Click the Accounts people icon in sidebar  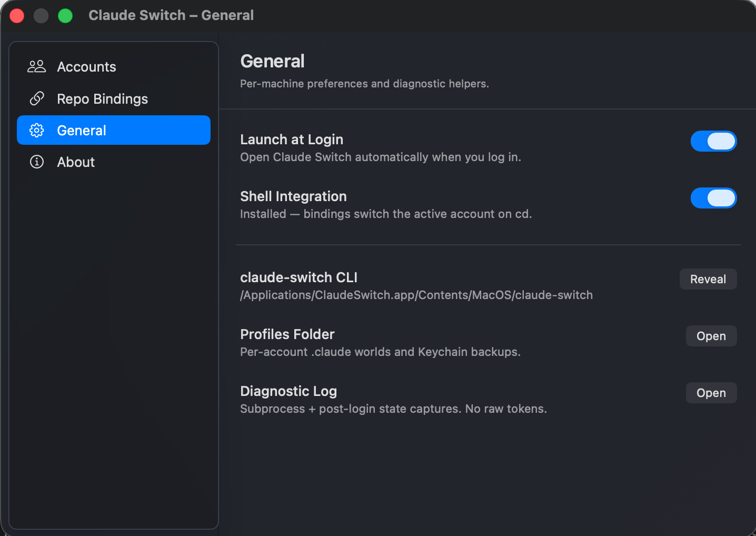click(37, 67)
